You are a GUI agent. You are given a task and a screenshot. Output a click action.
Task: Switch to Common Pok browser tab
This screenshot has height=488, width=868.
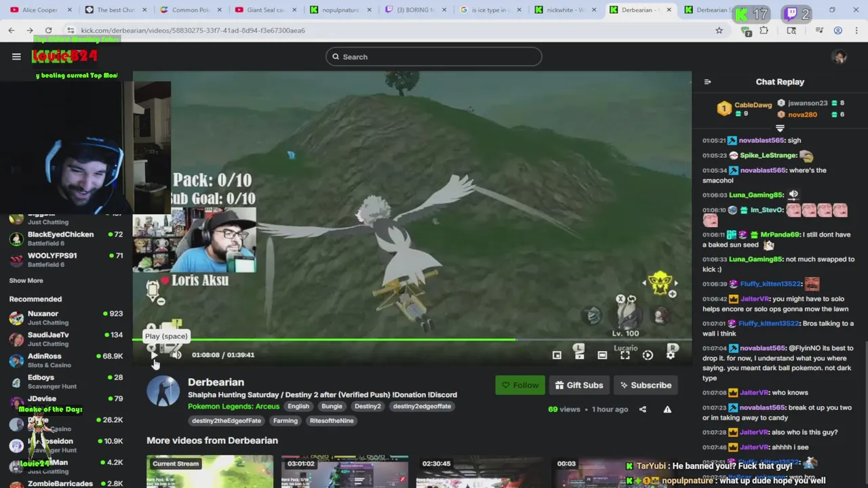point(190,10)
